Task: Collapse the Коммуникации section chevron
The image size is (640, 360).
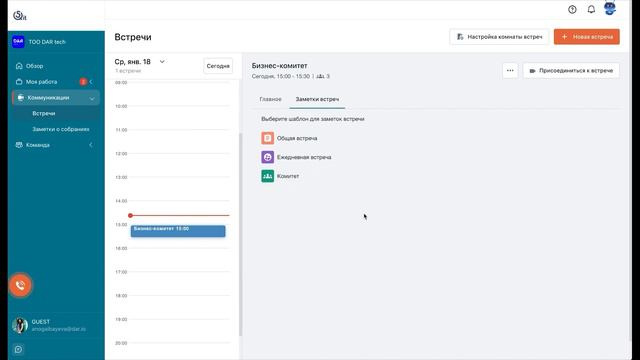Action: tap(92, 98)
